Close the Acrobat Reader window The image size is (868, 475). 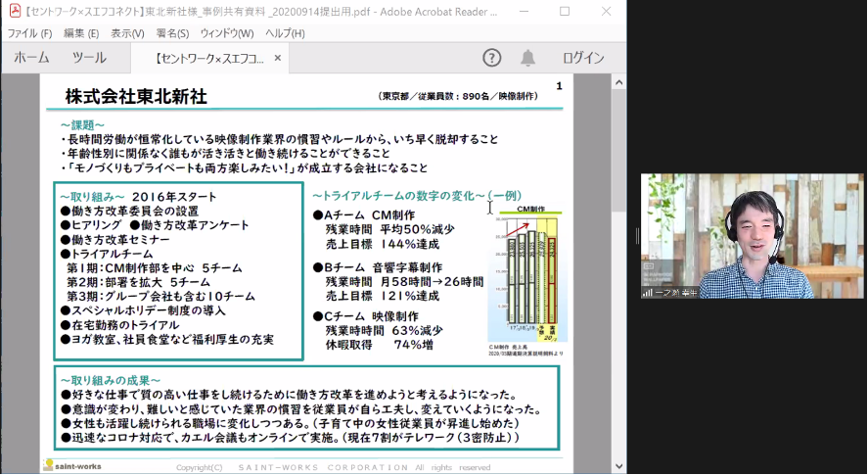[x=606, y=11]
